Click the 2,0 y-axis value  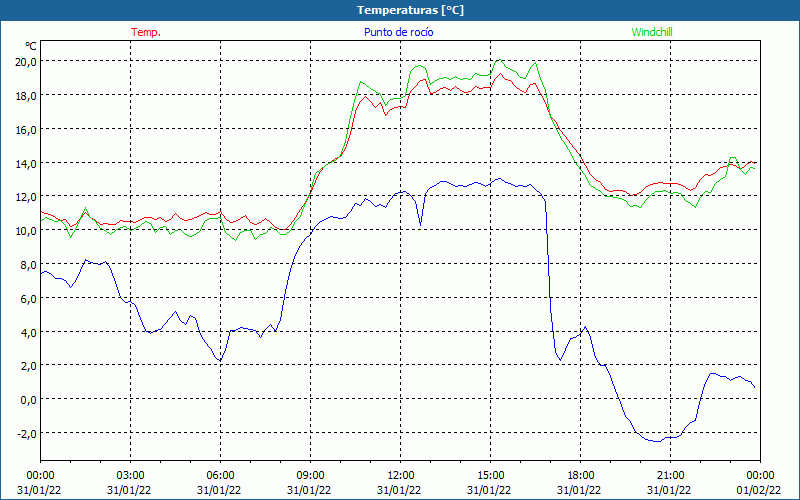tap(29, 366)
